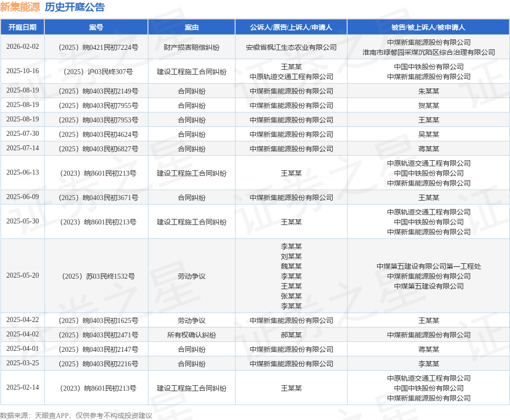The height and width of the screenshot is (420, 510).
Task: Click the date 2025-10-16
Action: (22, 71)
